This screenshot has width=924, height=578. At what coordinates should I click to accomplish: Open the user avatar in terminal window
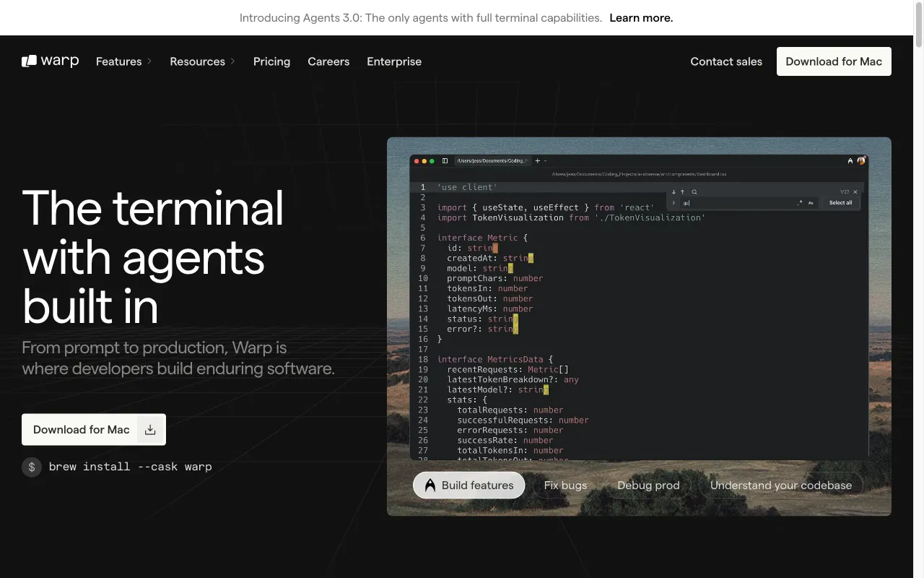tap(861, 161)
